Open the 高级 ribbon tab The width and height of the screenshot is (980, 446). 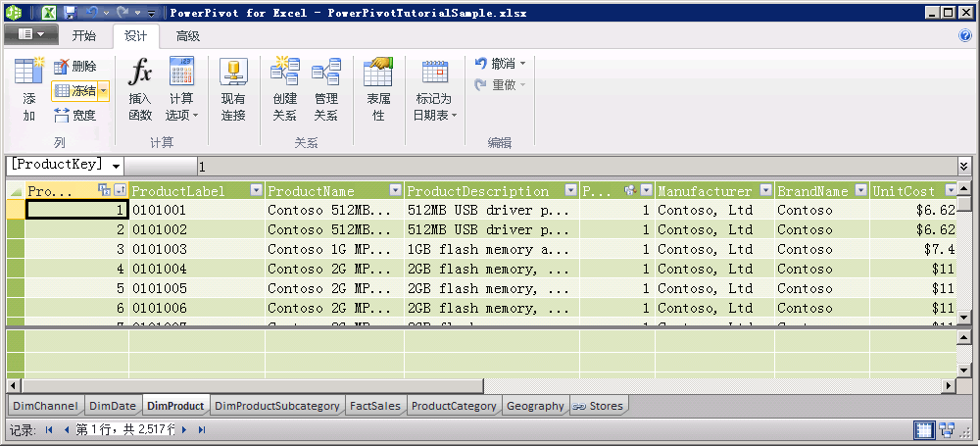pyautogui.click(x=187, y=35)
